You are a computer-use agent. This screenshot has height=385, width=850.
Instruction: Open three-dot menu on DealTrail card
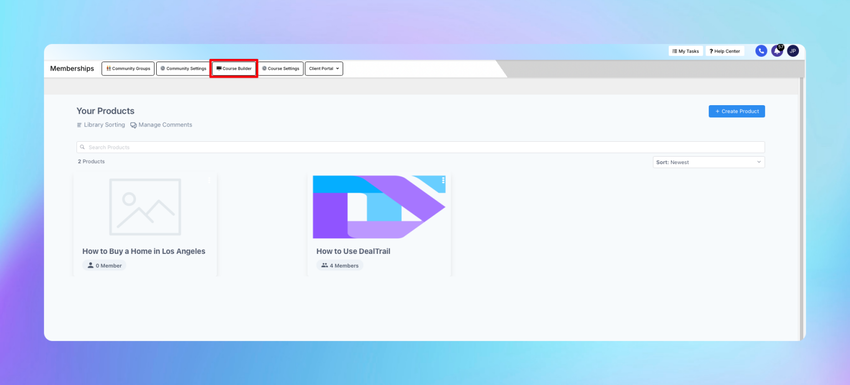click(443, 180)
